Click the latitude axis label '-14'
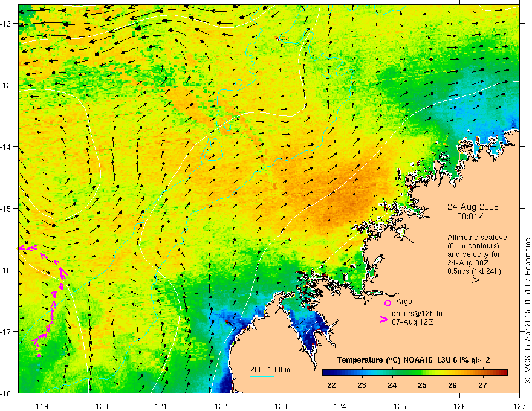 [x=6, y=146]
